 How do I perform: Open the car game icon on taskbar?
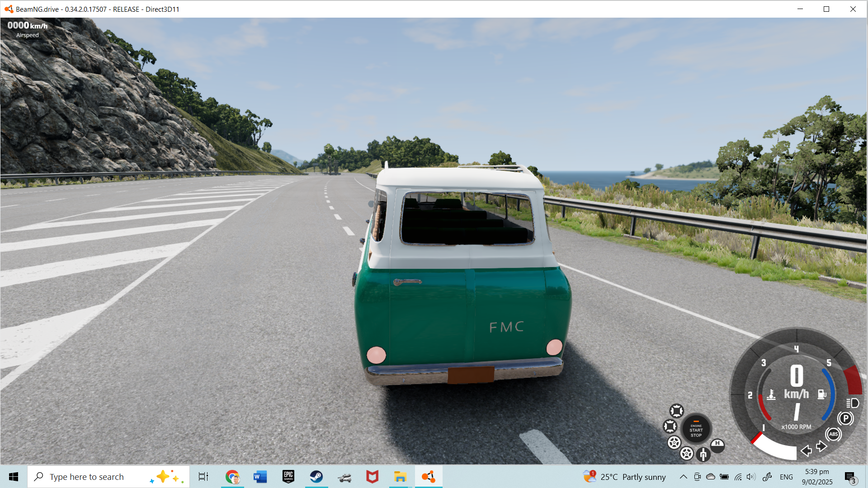pyautogui.click(x=344, y=477)
